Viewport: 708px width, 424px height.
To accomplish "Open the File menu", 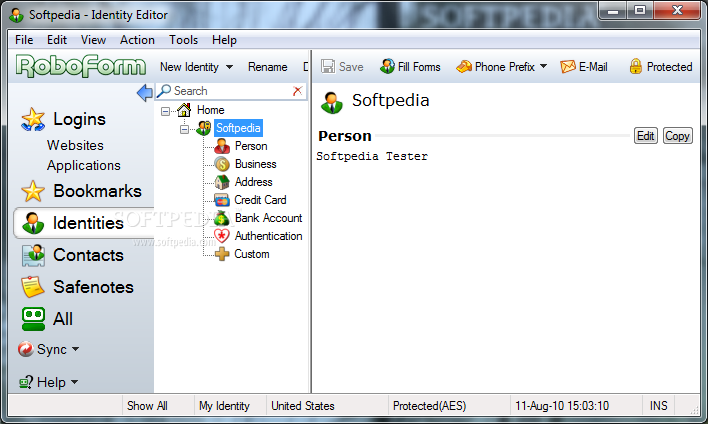I will coord(24,40).
